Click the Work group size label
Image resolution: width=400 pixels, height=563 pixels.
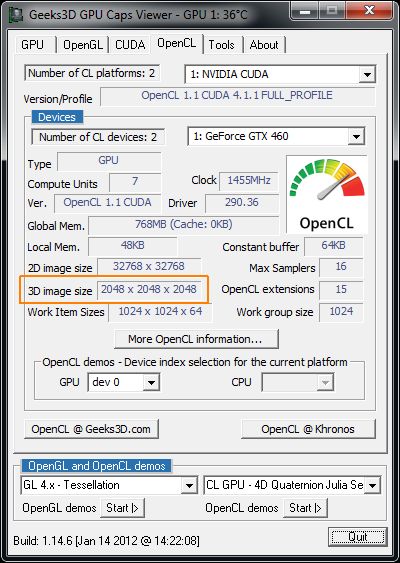pos(275,313)
